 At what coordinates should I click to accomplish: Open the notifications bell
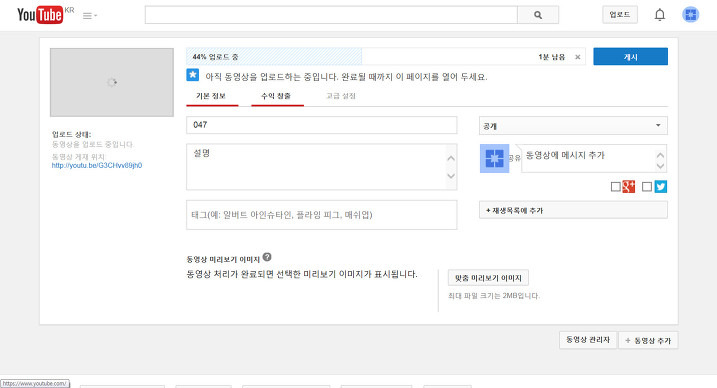pos(659,15)
